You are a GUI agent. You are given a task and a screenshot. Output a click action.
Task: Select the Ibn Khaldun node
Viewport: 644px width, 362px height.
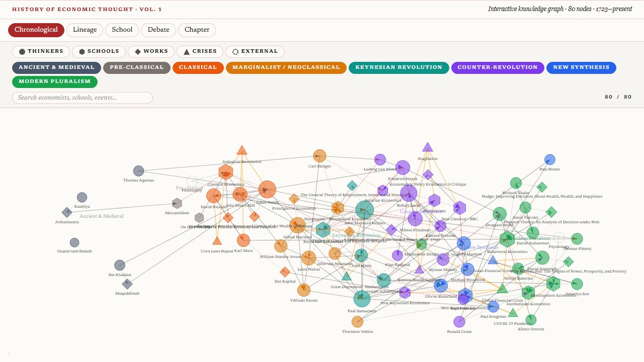click(x=120, y=265)
